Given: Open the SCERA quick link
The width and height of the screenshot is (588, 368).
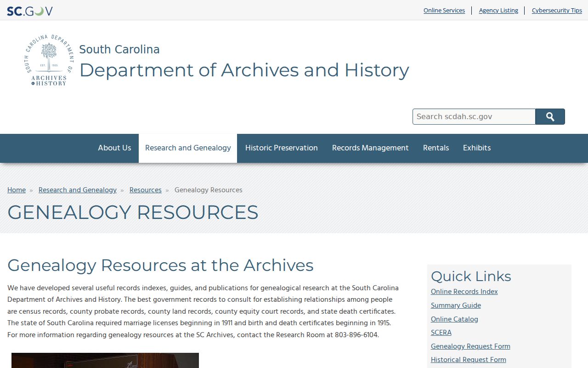Looking at the screenshot, I should pos(441,333).
